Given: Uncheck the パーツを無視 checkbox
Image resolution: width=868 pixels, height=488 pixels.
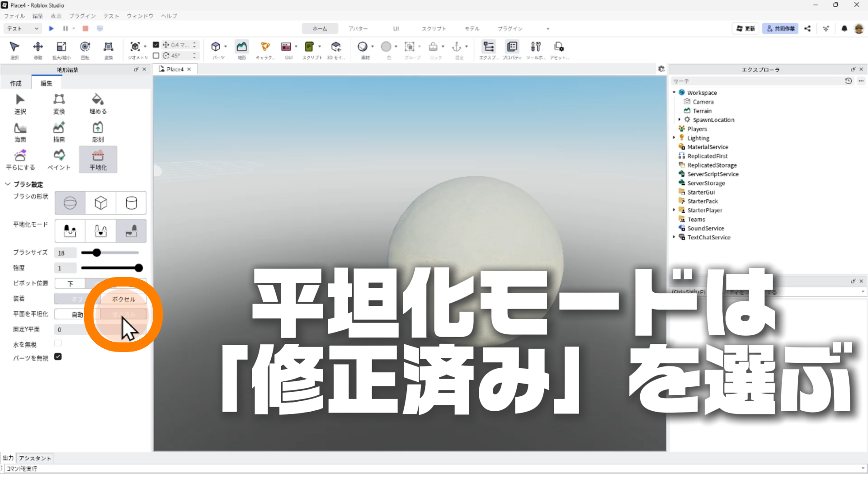Looking at the screenshot, I should click(58, 357).
